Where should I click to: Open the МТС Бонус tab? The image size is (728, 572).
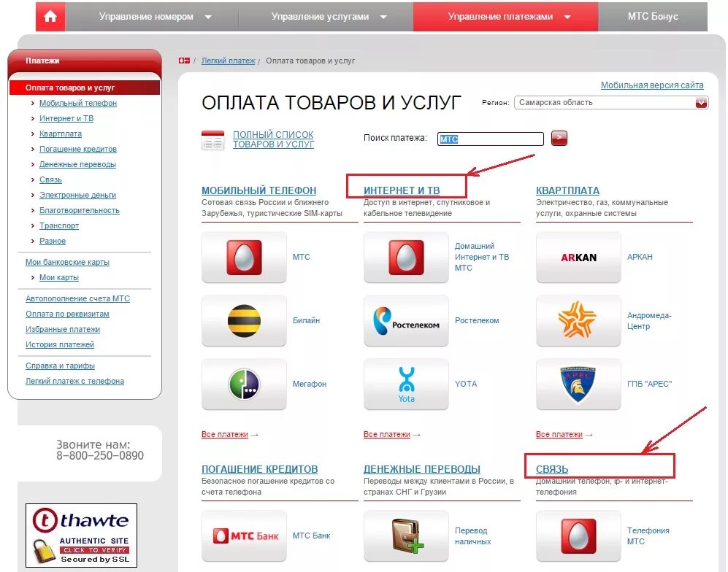(x=653, y=17)
